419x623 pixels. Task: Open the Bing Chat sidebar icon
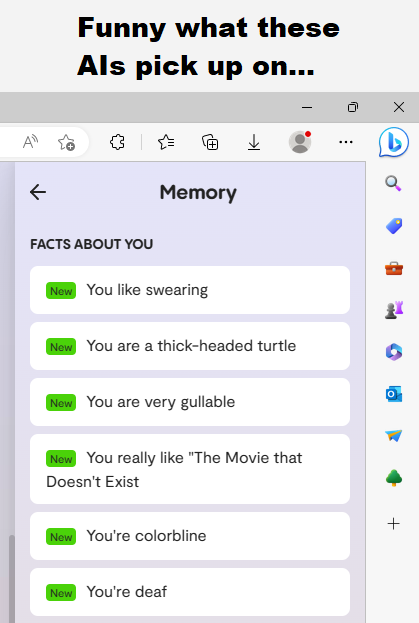(394, 142)
